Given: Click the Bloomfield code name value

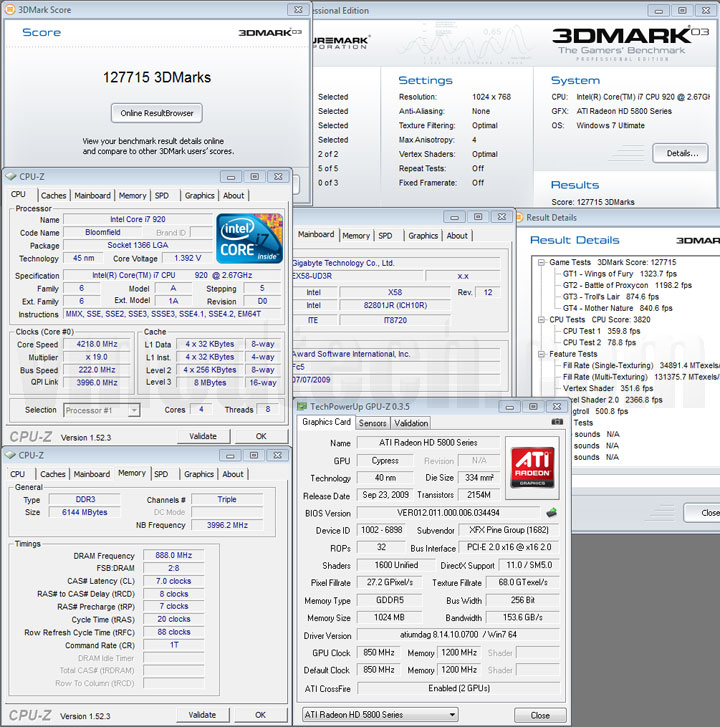Looking at the screenshot, I should pos(103,232).
